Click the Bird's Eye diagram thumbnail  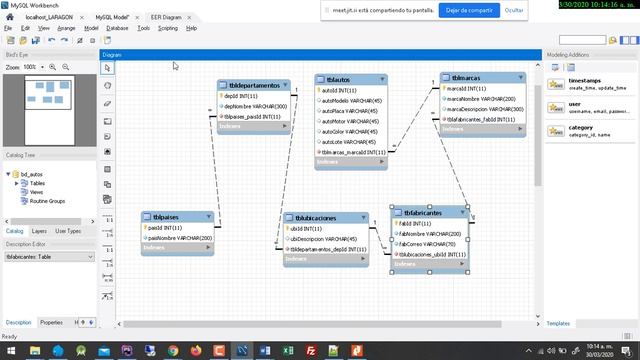point(49,110)
